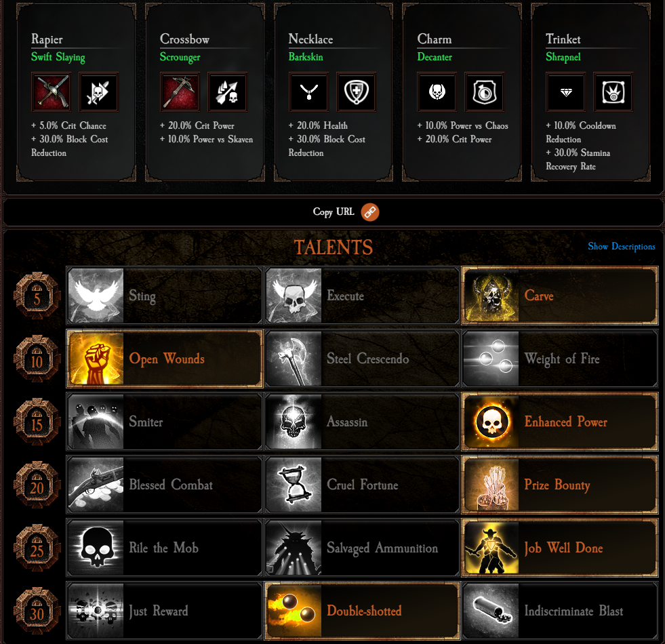Deselect the Open Wounds talent

point(165,359)
